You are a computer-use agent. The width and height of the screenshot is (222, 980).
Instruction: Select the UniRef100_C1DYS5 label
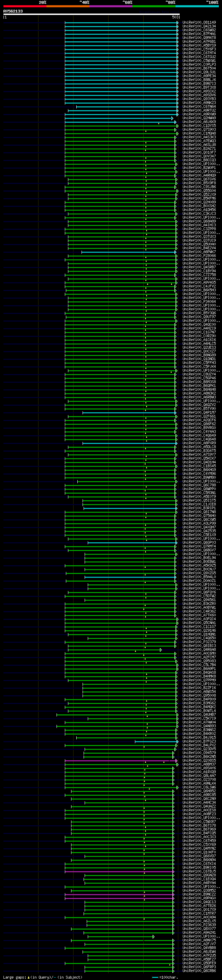199,125
